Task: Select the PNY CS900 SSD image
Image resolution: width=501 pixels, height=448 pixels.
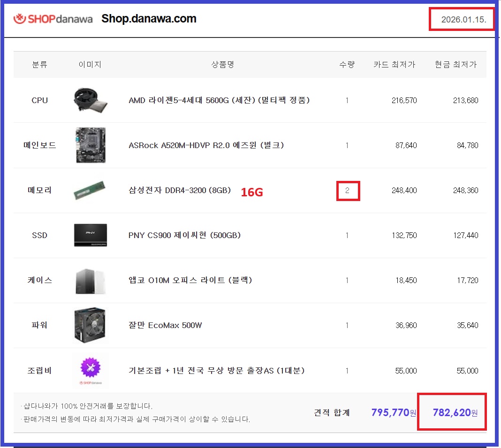Action: pos(90,235)
